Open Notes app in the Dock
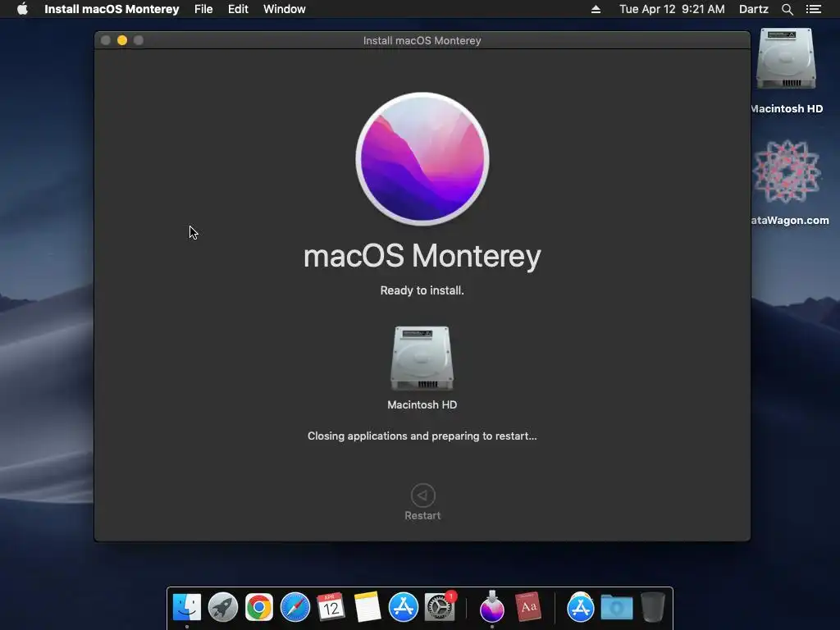The width and height of the screenshot is (840, 630). coord(367,608)
